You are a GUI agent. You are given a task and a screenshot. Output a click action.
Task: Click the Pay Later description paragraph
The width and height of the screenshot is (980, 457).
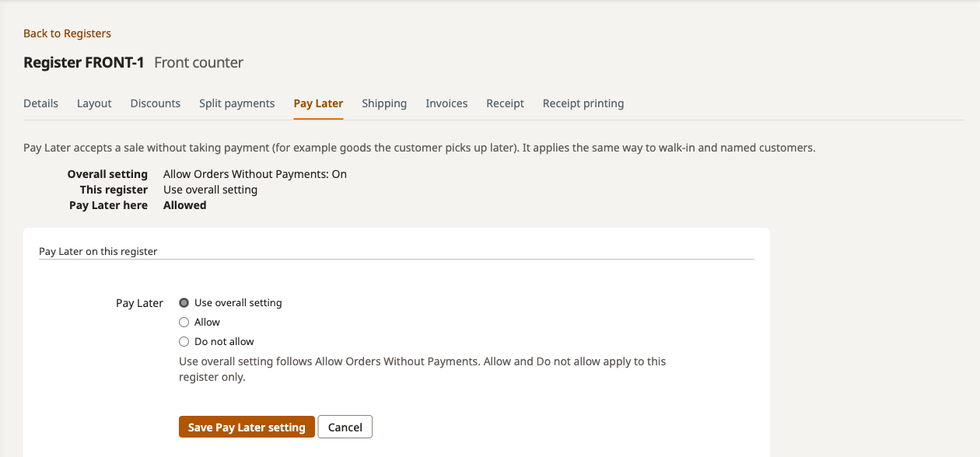[419, 148]
